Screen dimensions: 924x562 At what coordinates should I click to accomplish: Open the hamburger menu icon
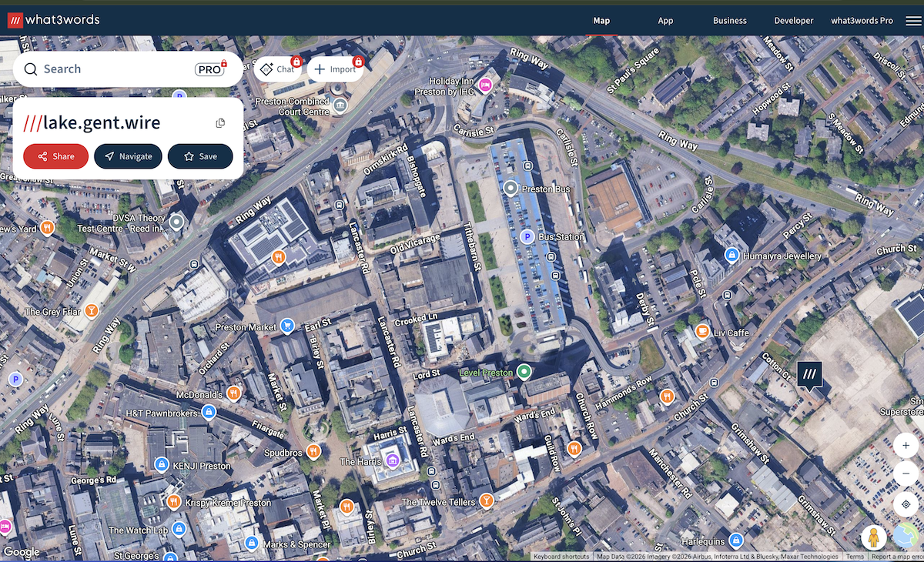tap(913, 21)
